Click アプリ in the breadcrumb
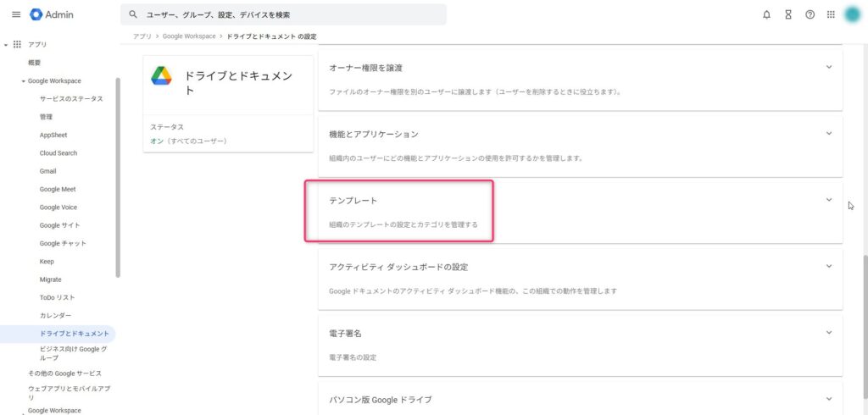The width and height of the screenshot is (868, 415). click(x=142, y=36)
